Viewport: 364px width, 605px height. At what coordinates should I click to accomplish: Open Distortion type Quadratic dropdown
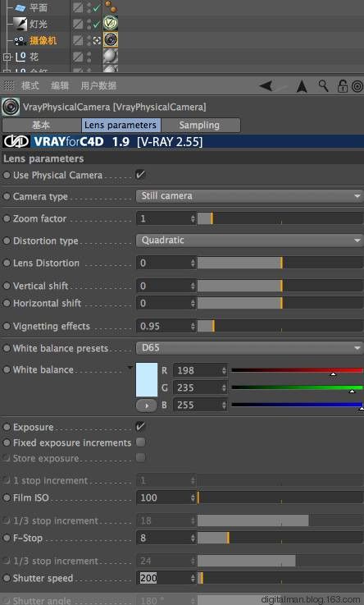(249, 241)
